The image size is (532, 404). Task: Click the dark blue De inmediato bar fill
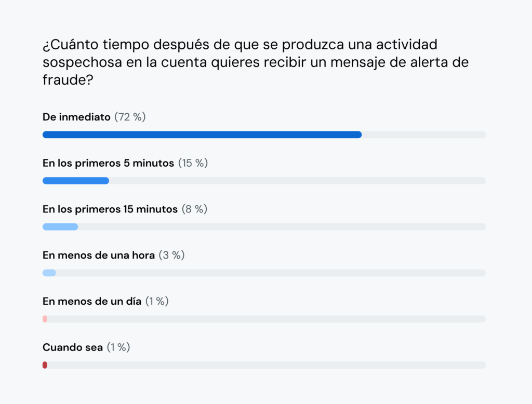pyautogui.click(x=202, y=134)
